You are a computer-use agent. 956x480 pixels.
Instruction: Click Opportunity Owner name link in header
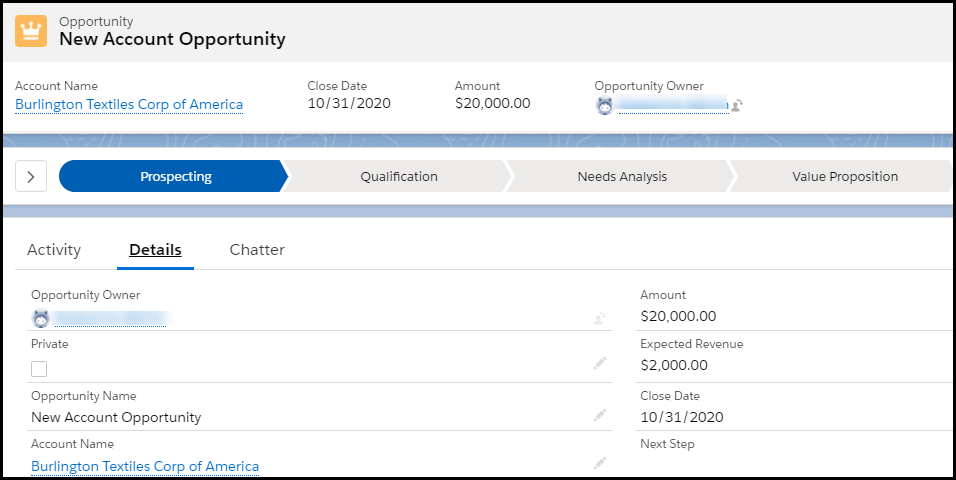[672, 104]
